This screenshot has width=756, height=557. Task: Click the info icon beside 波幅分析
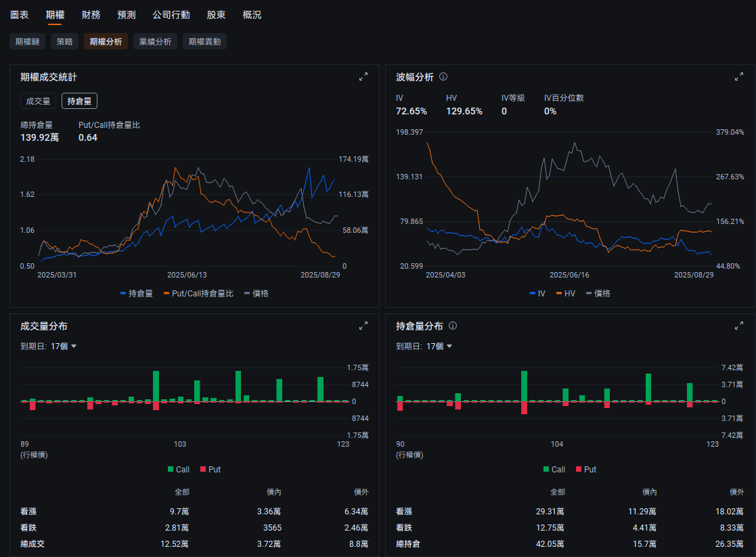point(443,77)
